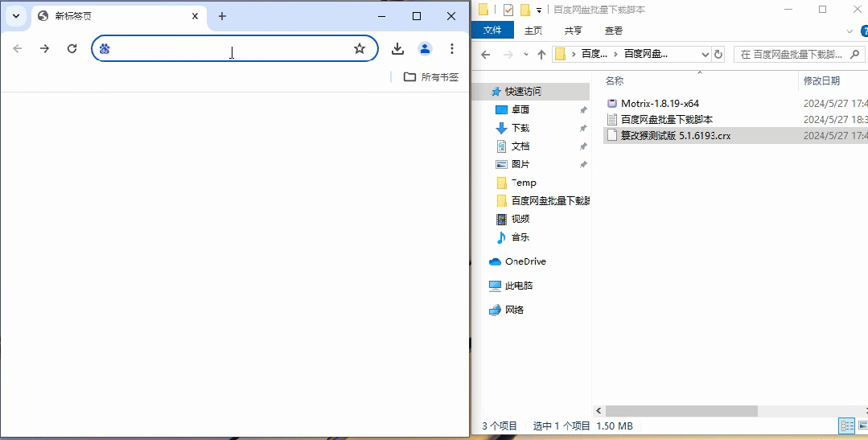
Task: Go back in Explorer
Action: point(486,54)
